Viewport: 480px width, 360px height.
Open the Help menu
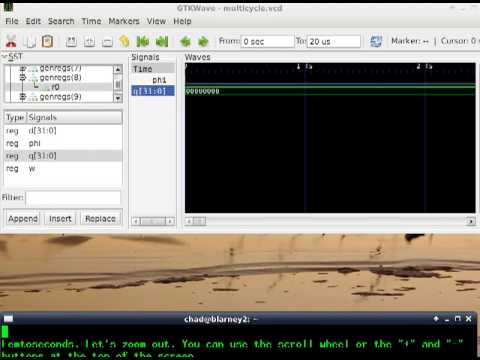tap(182, 21)
